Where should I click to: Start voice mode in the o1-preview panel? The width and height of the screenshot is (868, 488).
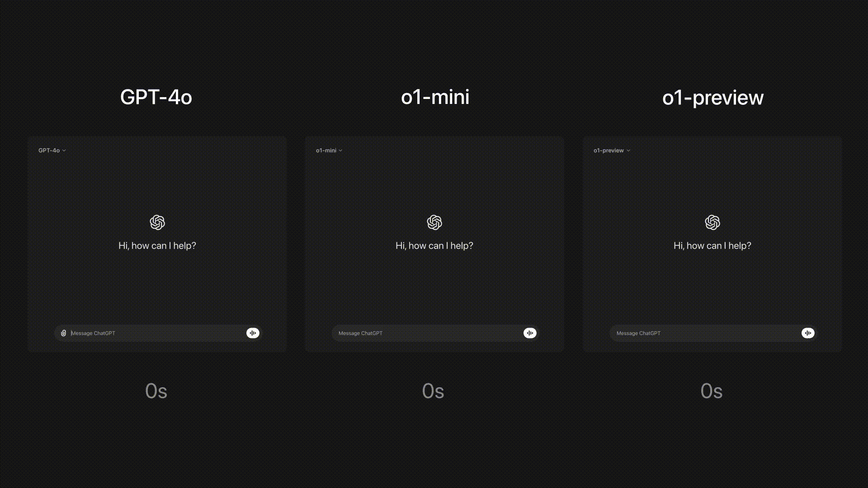coord(808,333)
